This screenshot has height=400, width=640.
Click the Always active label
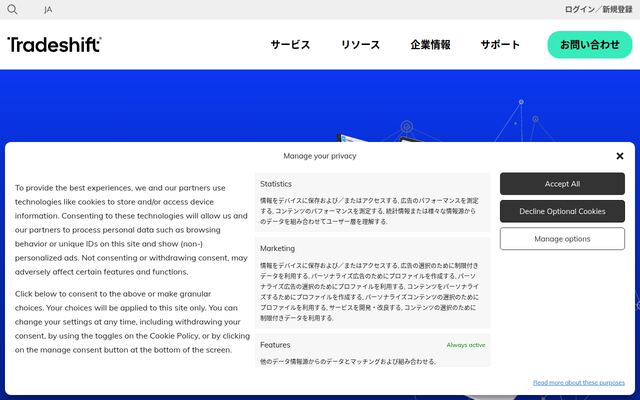[466, 345]
